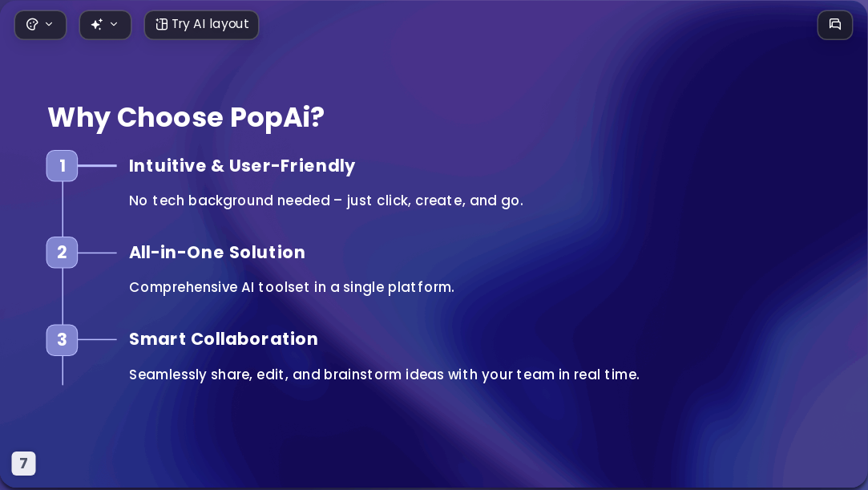This screenshot has width=868, height=490.
Task: Click the 'Intuitive & User-Friendly' heading
Action: (x=242, y=166)
